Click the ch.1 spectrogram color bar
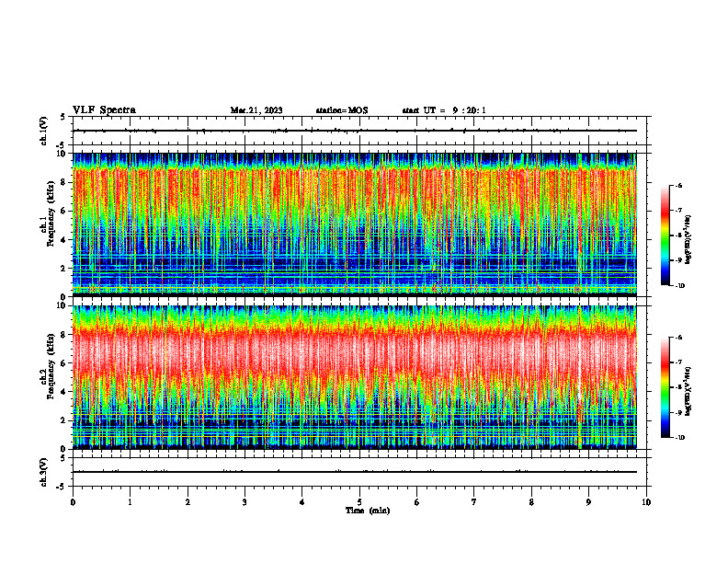This screenshot has width=728, height=563. pos(665,236)
